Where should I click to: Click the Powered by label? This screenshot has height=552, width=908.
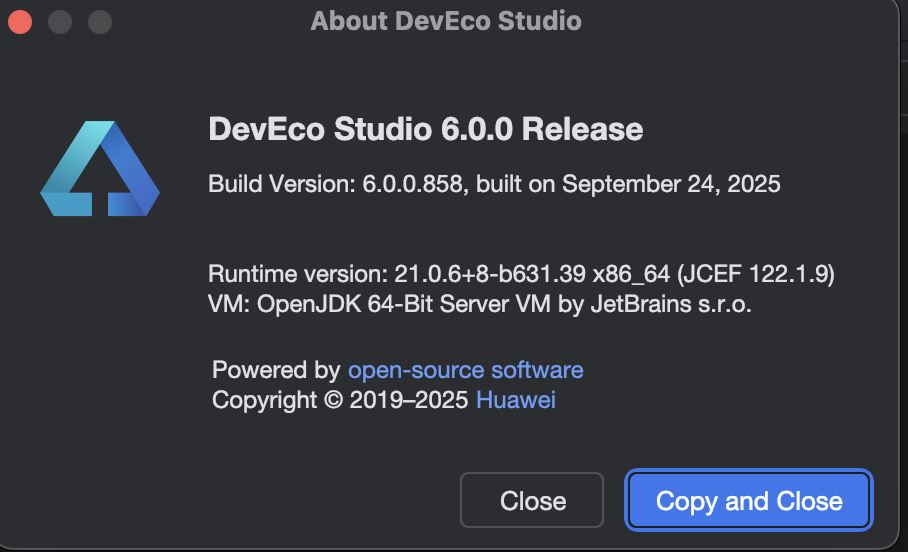tap(277, 370)
